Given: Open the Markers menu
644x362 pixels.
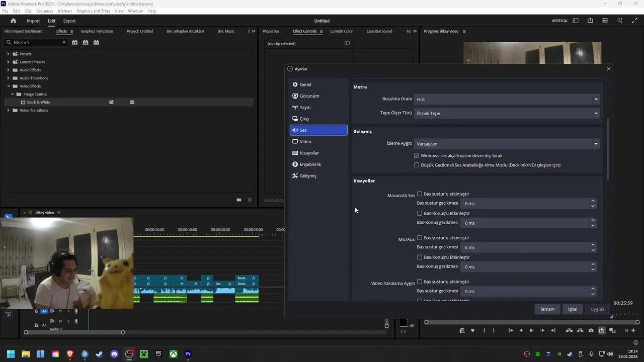Looking at the screenshot, I should (64, 11).
